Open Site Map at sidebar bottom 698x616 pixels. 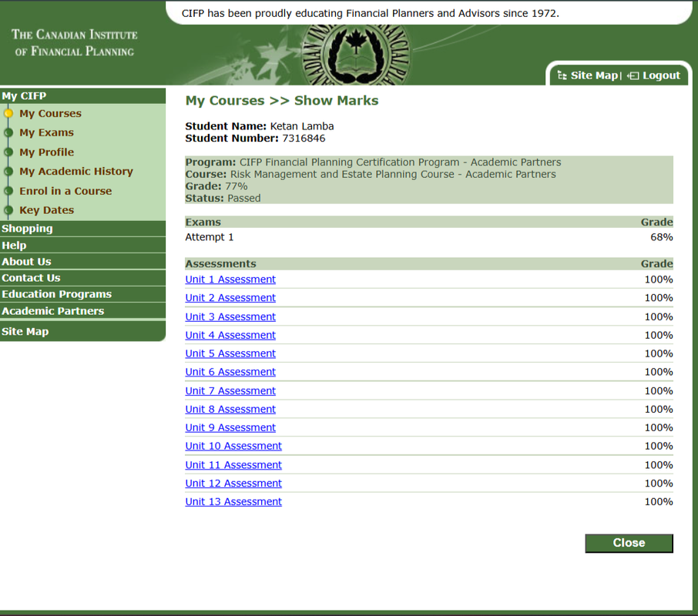[82, 331]
